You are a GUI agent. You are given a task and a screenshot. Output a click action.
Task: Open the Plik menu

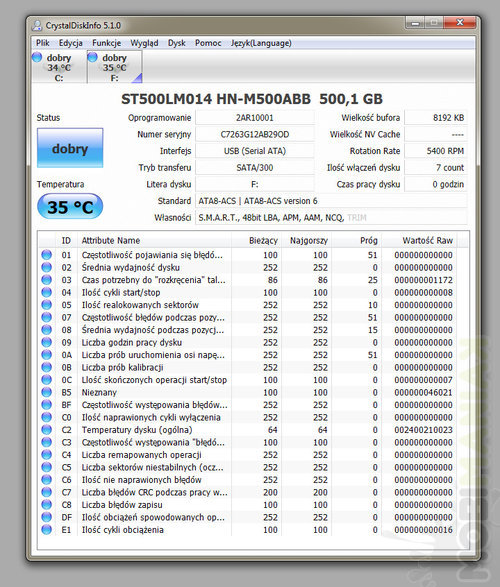click(43, 43)
